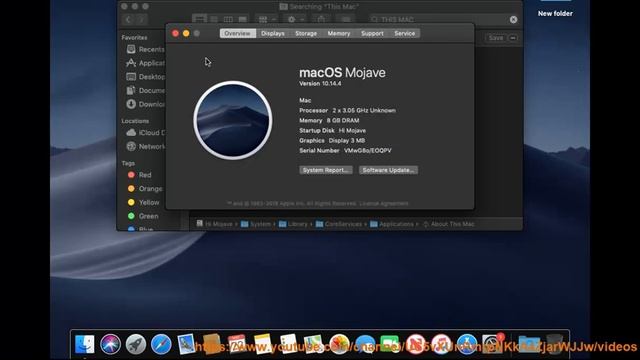The image size is (640, 360).
Task: Click the Finder Share toolbar button
Action: coord(321,19)
